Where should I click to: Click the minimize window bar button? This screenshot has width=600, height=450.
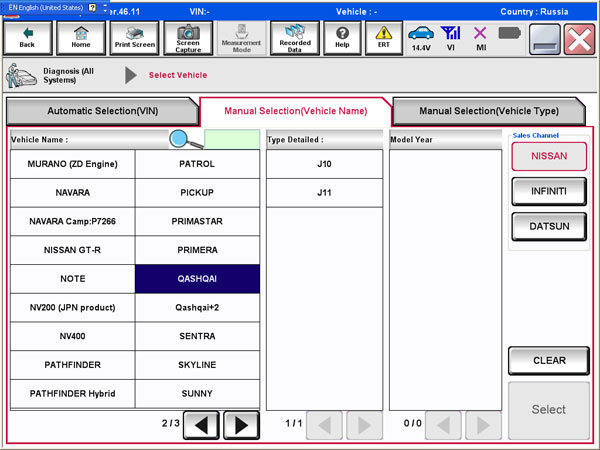pyautogui.click(x=545, y=39)
